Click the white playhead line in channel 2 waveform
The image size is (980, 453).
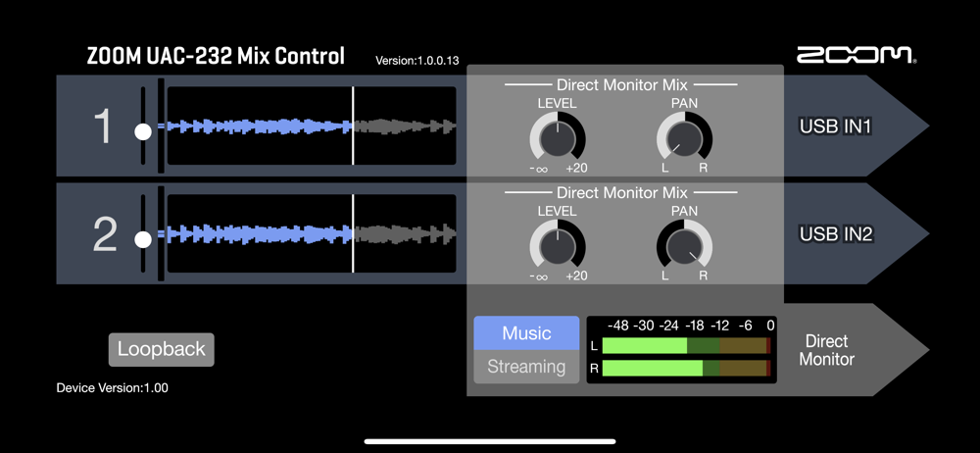pyautogui.click(x=353, y=233)
